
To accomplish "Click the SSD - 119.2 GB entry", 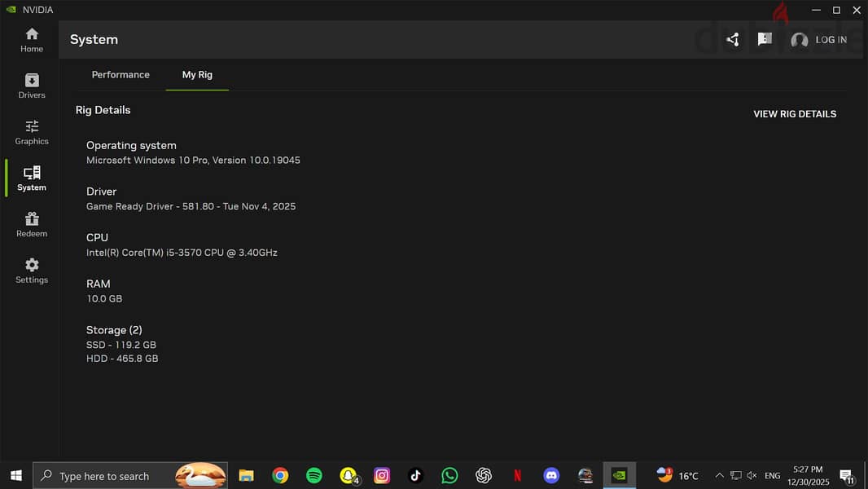I will click(121, 345).
